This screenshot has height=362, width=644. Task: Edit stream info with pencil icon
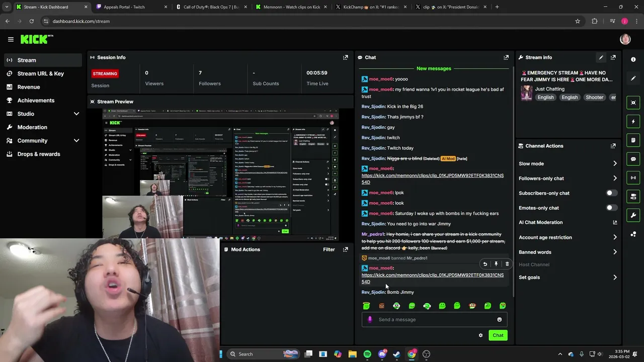click(601, 57)
